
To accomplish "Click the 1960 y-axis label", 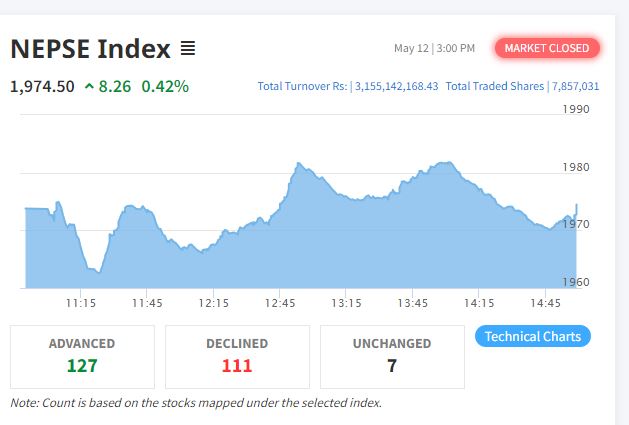I will [575, 282].
